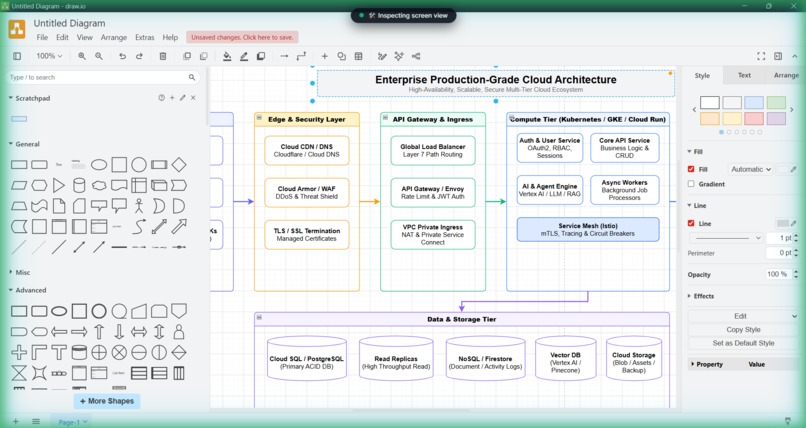806x428 pixels.
Task: Click the insert plus icon in toolbar
Action: coord(324,56)
